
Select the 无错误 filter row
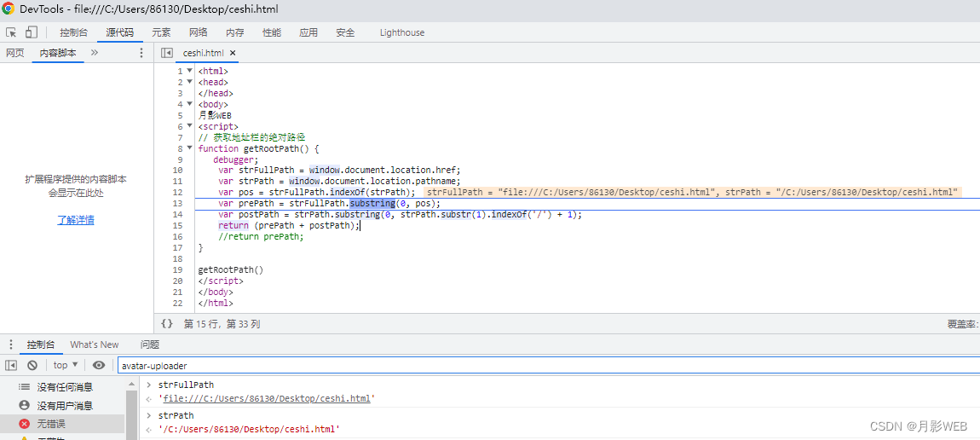62,424
